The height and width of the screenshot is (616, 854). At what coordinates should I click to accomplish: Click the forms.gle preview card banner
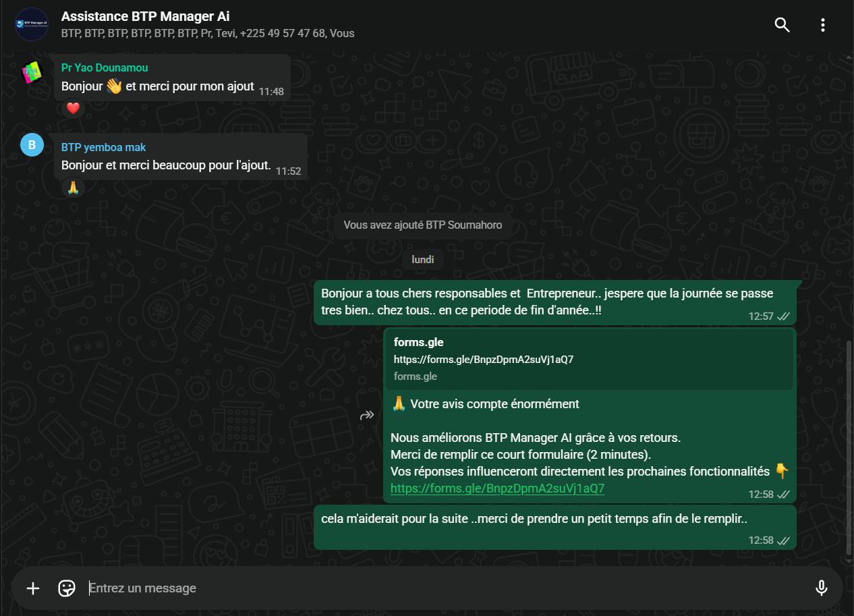tap(589, 359)
